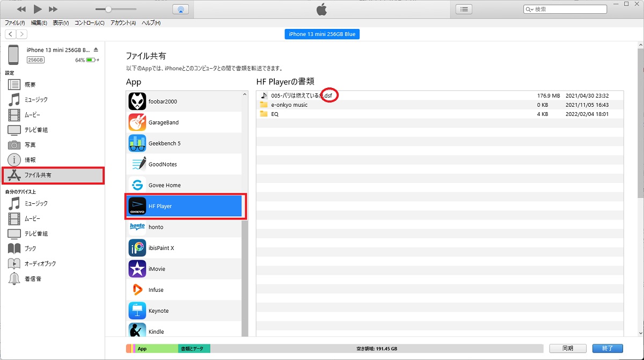Select Kindle in the App list
Image resolution: width=644 pixels, height=360 pixels.
[184, 329]
